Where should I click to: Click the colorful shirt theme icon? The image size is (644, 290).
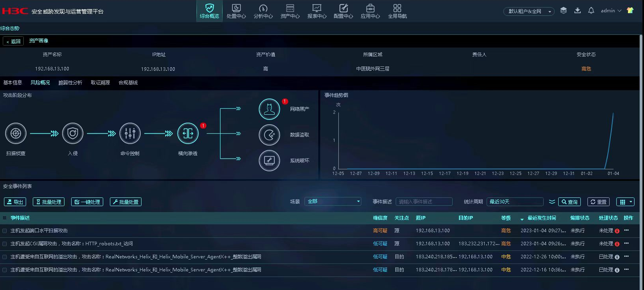click(x=630, y=11)
